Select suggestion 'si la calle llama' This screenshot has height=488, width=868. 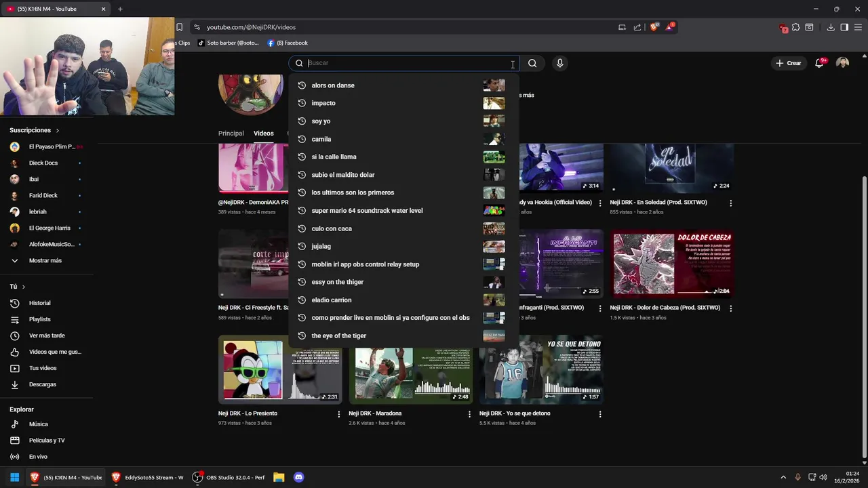point(403,157)
